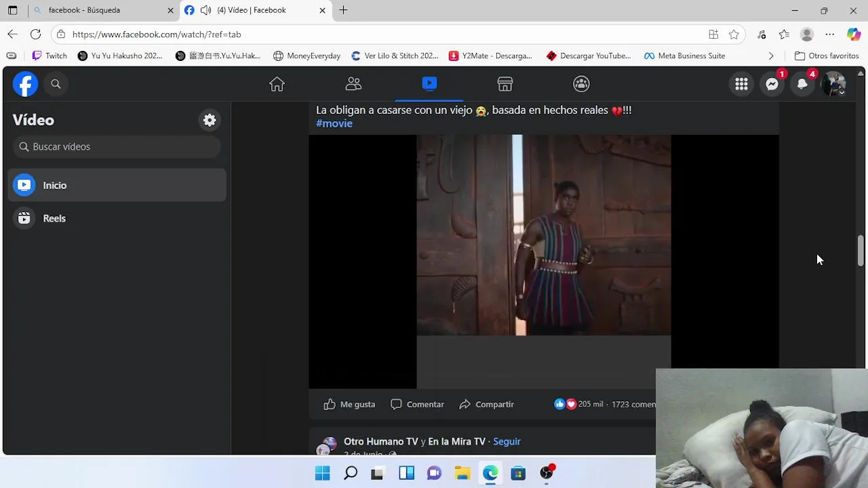This screenshot has width=868, height=488.
Task: Open the Yu Yu Hakusho 202... bookmark
Action: click(120, 56)
